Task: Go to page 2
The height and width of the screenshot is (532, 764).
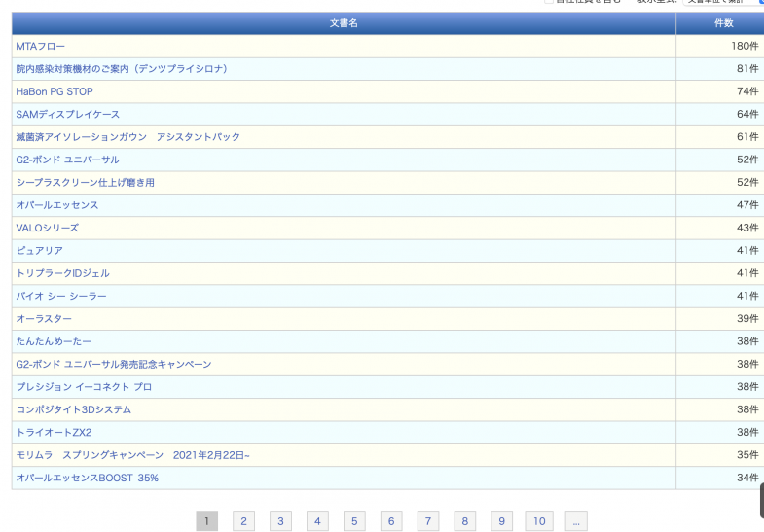Action: (243, 521)
